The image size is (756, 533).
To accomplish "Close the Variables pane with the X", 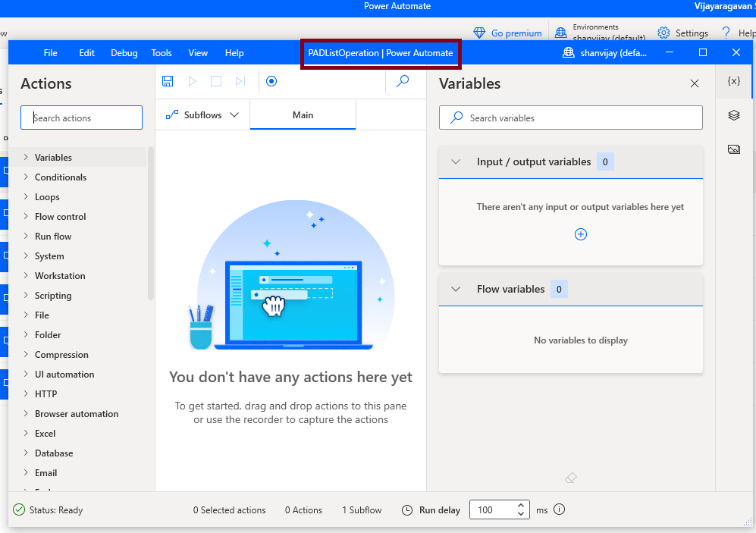I will tap(695, 83).
